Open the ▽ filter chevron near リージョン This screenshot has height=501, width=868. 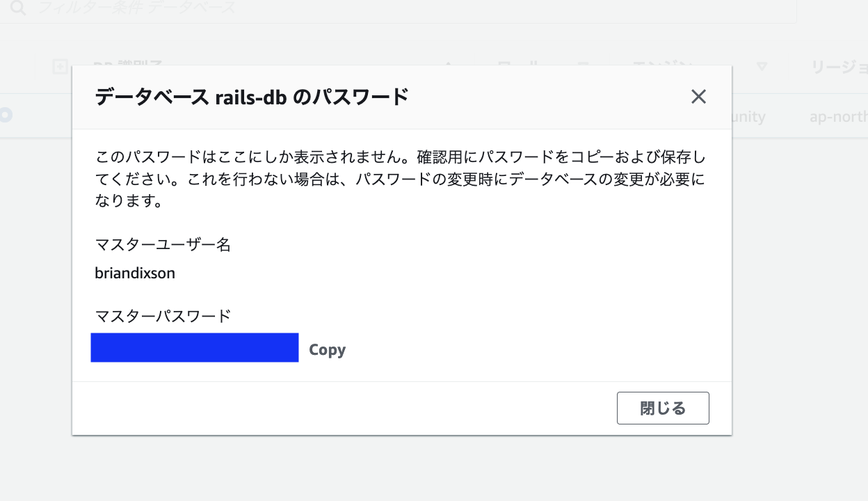pos(762,66)
